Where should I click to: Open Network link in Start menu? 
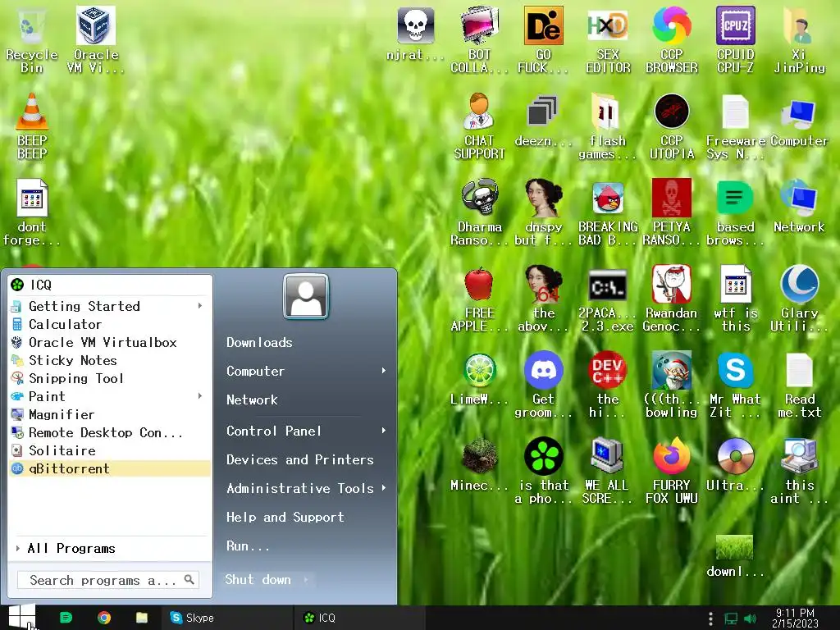252,399
